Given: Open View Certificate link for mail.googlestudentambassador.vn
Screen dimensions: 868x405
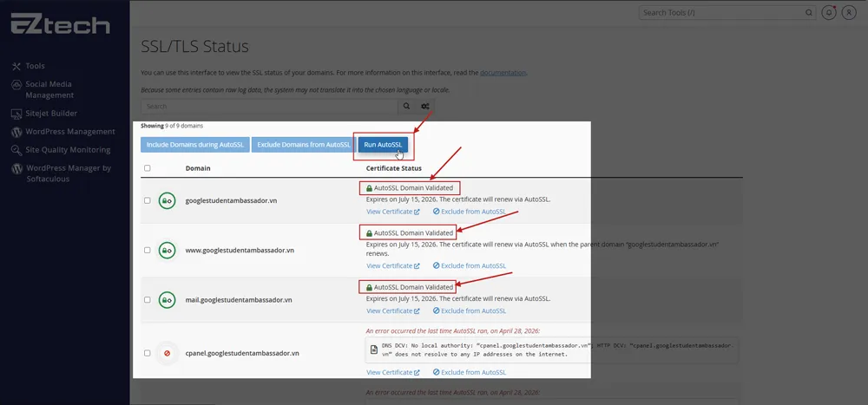Looking at the screenshot, I should tap(392, 310).
